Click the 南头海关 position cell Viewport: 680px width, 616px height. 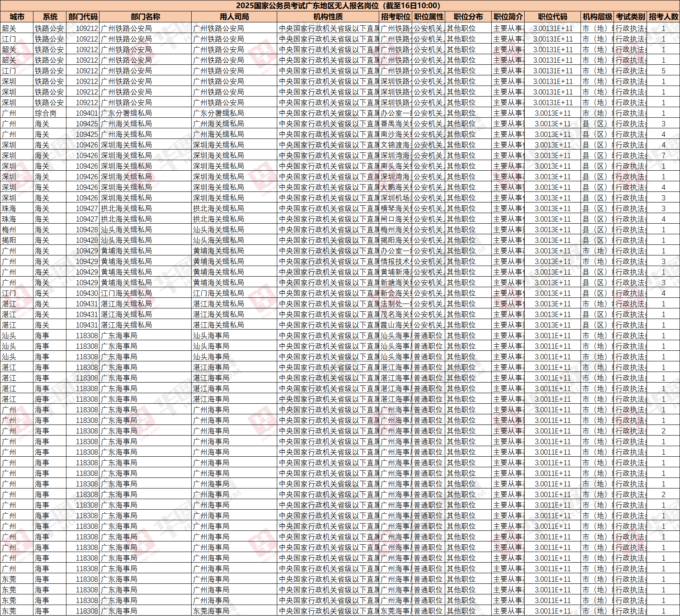(x=395, y=166)
